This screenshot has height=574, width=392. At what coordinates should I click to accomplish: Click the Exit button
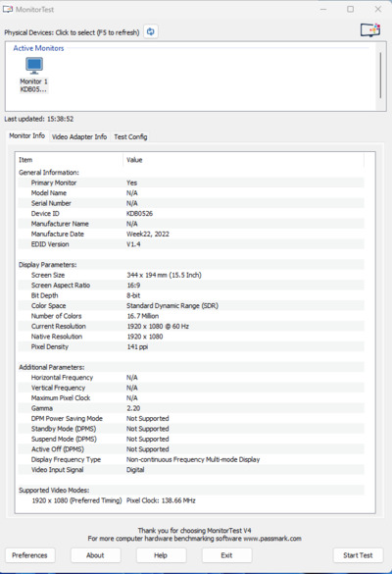(x=226, y=555)
